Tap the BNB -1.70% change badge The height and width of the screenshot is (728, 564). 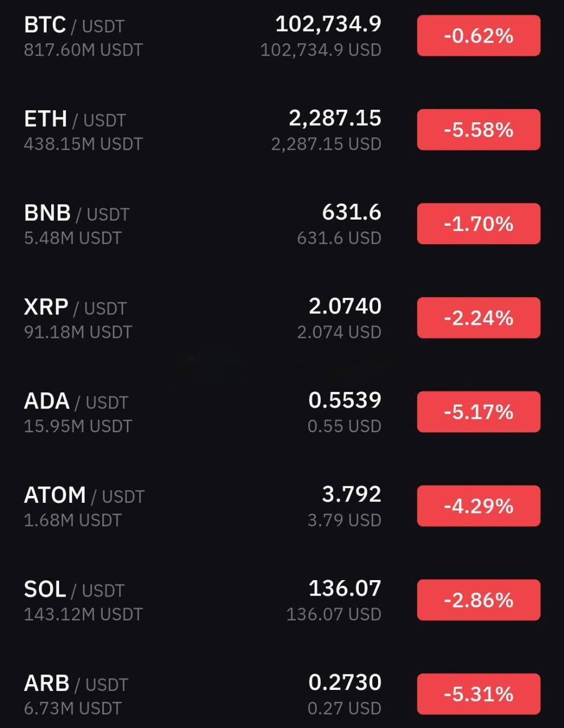click(x=479, y=224)
